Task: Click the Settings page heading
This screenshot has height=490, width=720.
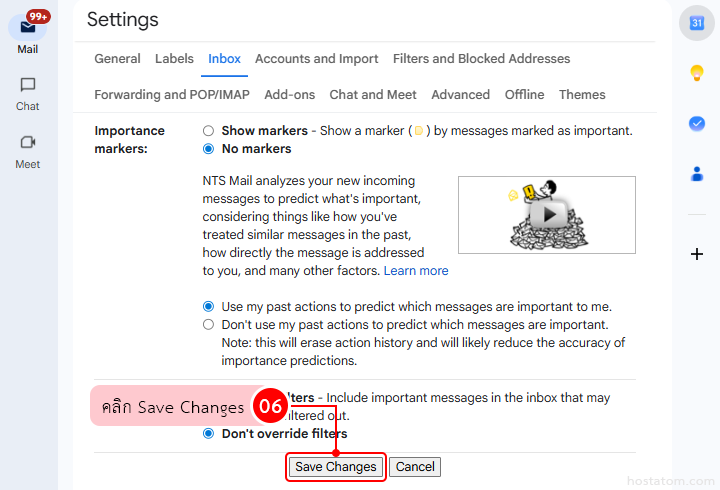Action: pyautogui.click(x=123, y=19)
